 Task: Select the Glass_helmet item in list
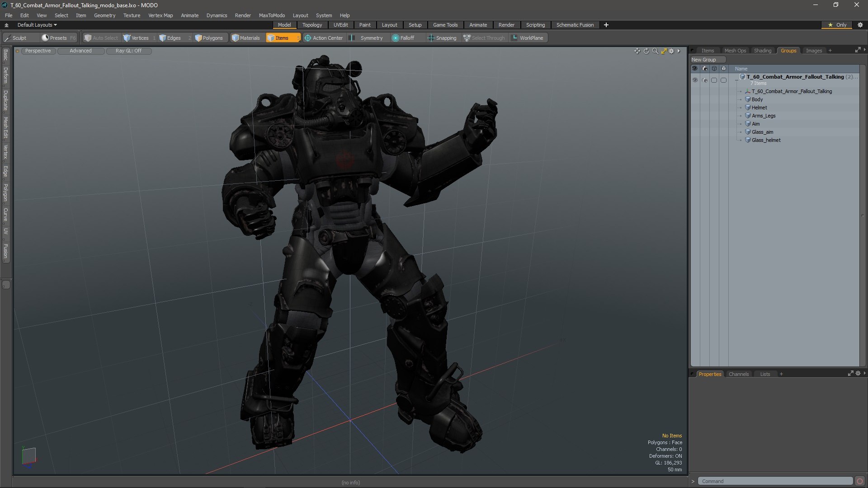coord(766,140)
